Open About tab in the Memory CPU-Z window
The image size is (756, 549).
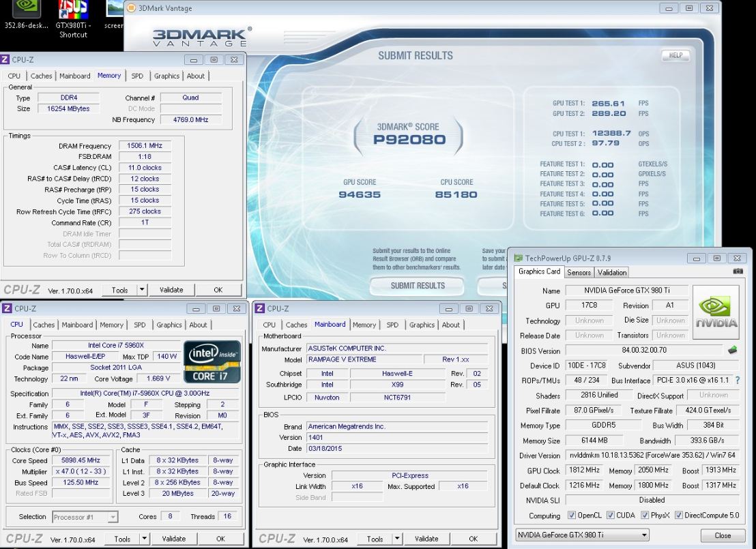(196, 76)
